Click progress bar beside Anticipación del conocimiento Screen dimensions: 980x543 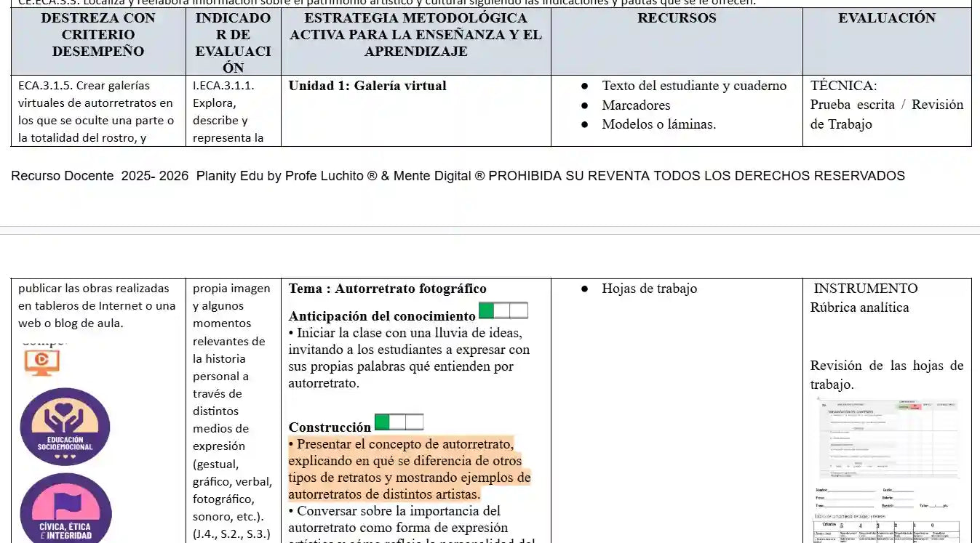(503, 311)
